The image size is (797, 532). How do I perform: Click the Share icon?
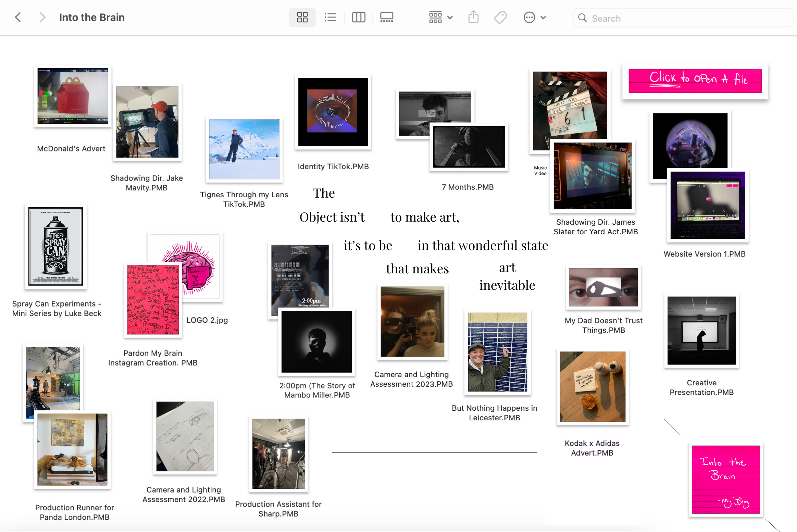pos(473,17)
